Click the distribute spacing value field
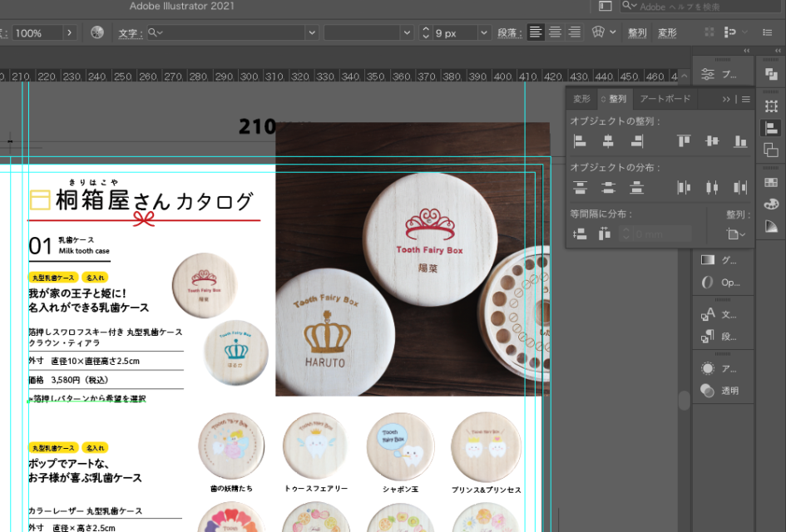 pos(662,234)
